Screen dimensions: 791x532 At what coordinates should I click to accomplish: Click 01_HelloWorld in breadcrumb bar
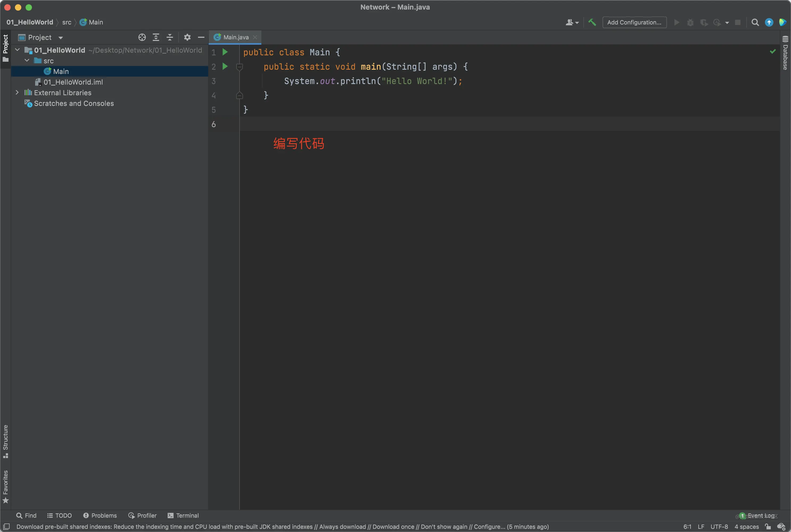pyautogui.click(x=30, y=22)
